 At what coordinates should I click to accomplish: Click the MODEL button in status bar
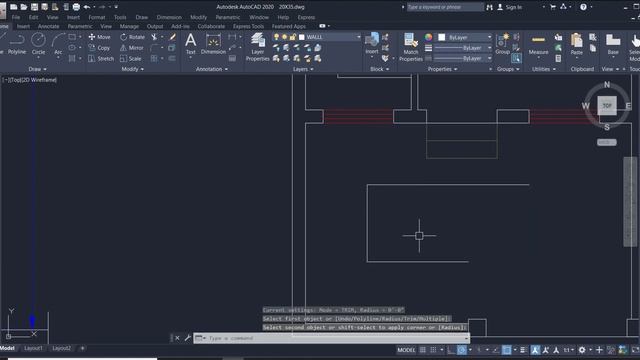click(406, 350)
